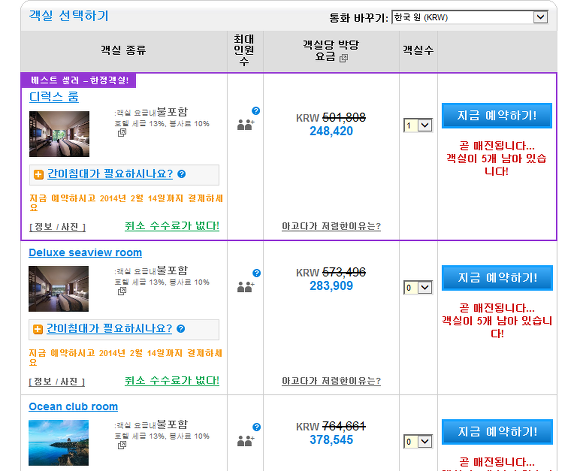580x471 pixels.
Task: Click 취소 수수료가 없다 link in Deluxe seaview row
Action: [x=172, y=380]
